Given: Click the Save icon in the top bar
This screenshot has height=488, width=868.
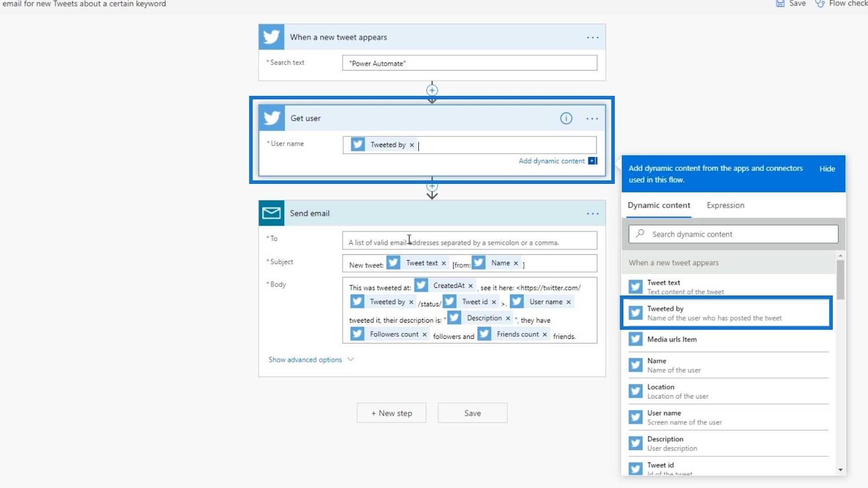Looking at the screenshot, I should (780, 3).
